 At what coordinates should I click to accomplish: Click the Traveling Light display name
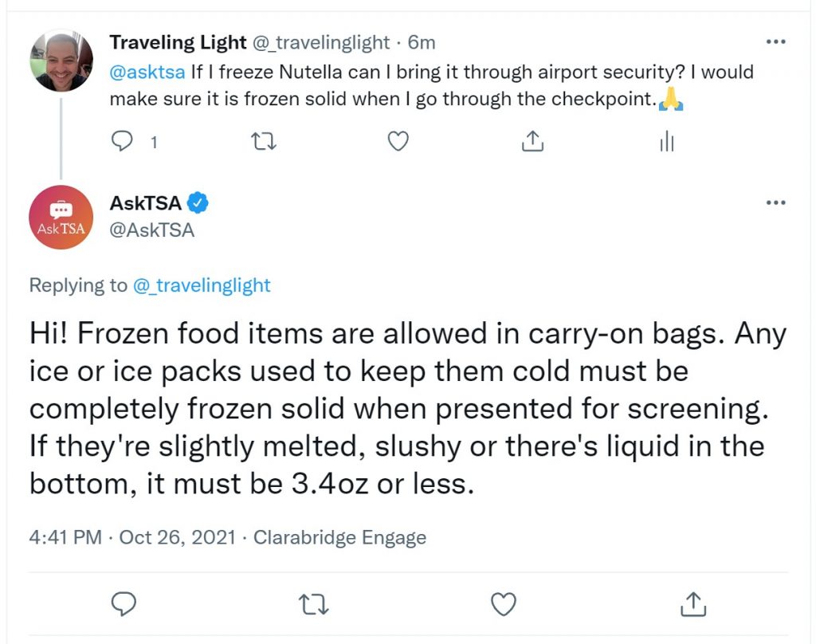click(x=178, y=42)
